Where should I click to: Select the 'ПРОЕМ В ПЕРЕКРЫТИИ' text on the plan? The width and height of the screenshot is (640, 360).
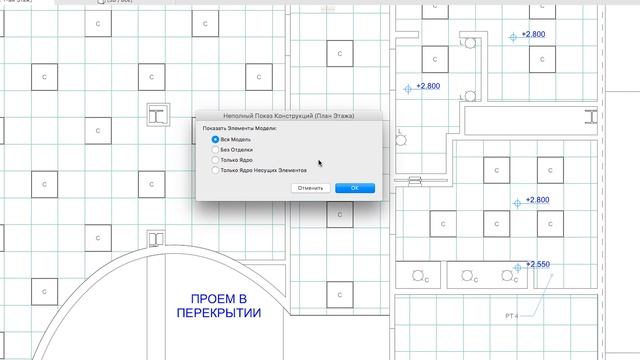point(219,306)
